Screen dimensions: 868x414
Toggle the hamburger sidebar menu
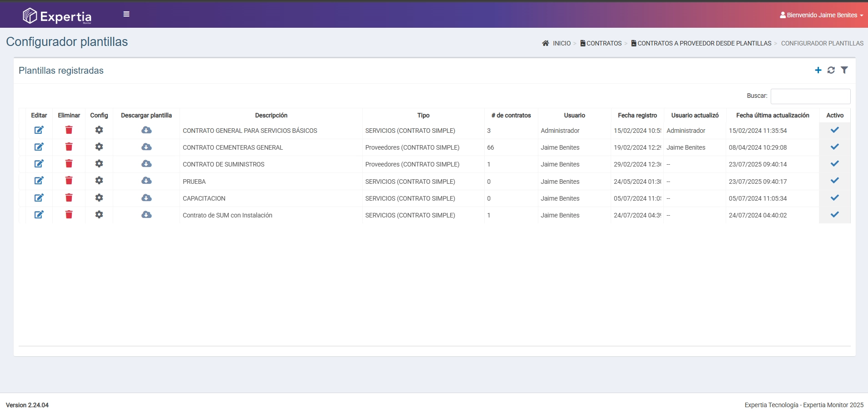[126, 14]
